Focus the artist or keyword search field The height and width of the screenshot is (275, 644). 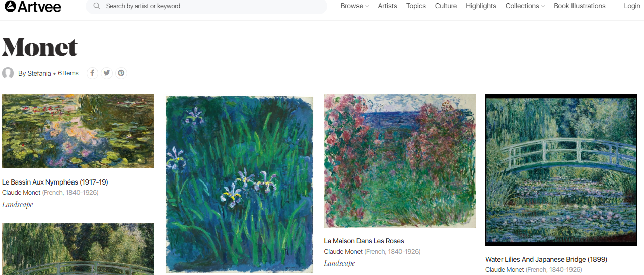pos(206,6)
